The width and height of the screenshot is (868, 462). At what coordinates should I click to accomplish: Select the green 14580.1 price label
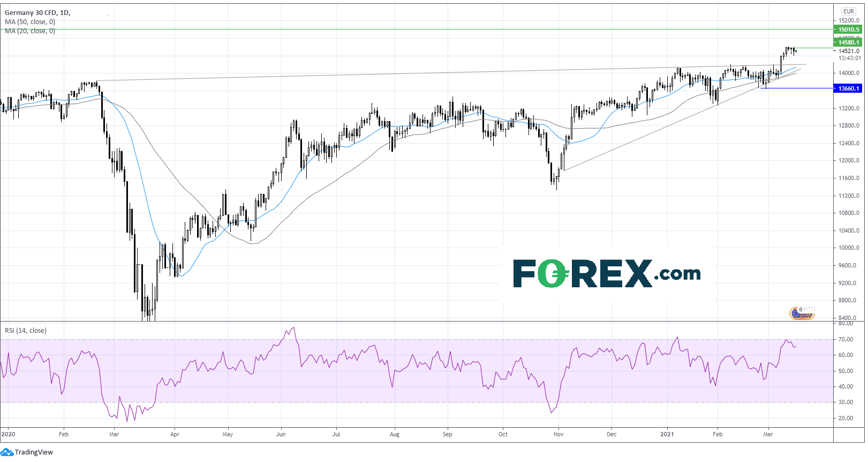pyautogui.click(x=848, y=42)
